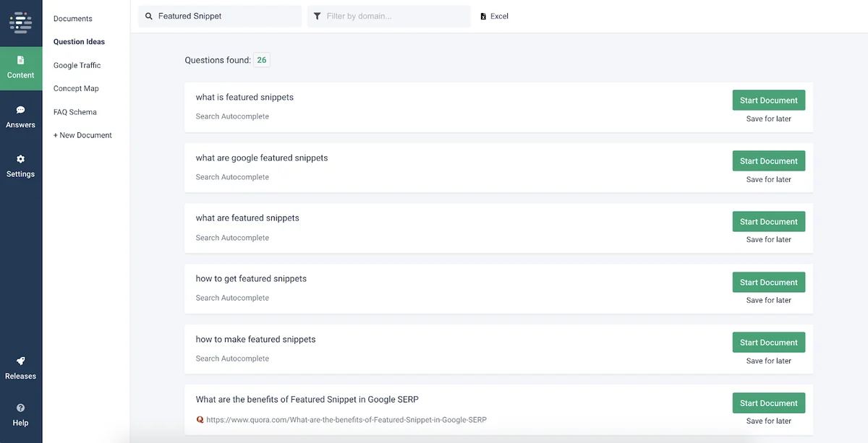Image resolution: width=868 pixels, height=443 pixels.
Task: Open the Content section icon
Action: coord(21,60)
